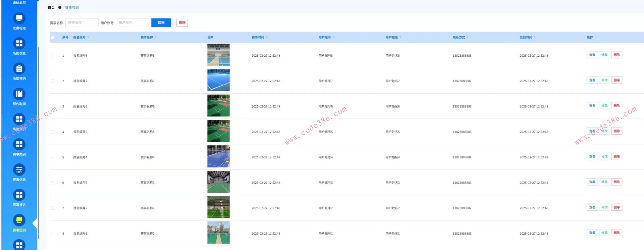Click the blue 搜索 search button
Image resolution: width=644 pixels, height=250 pixels.
pos(161,22)
